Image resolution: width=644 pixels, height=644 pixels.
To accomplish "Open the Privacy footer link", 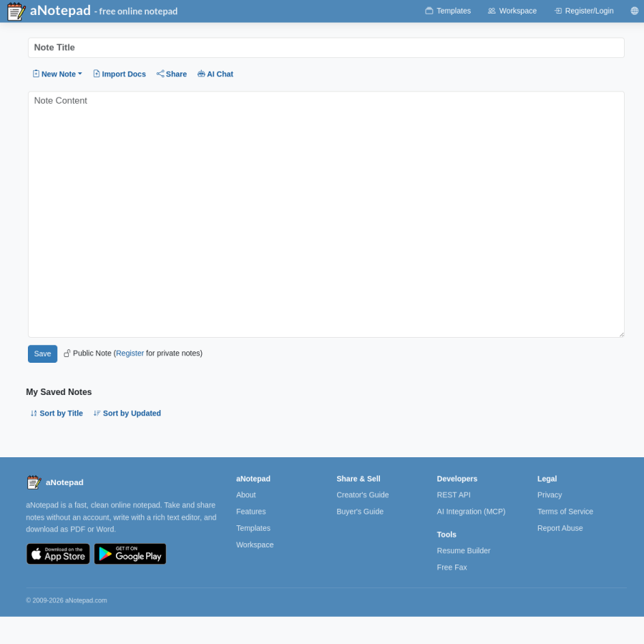I will coord(550,495).
